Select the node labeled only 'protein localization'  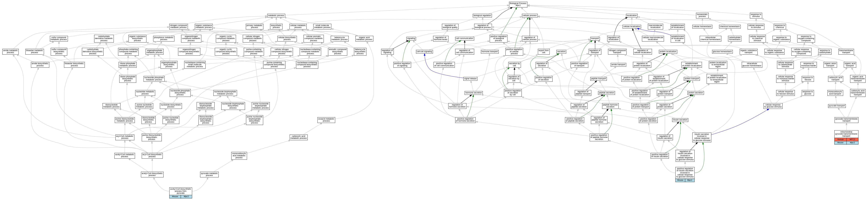pos(668,52)
